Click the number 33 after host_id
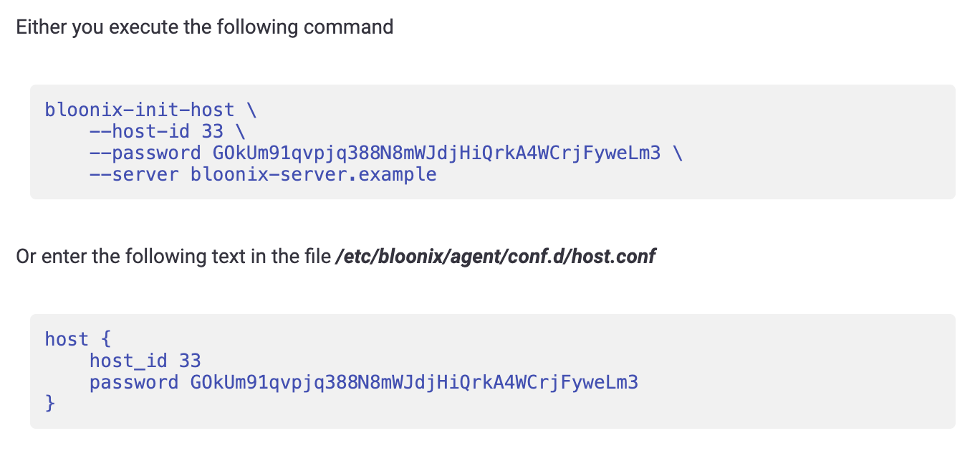Viewport: 980px width, 456px height. 190,361
